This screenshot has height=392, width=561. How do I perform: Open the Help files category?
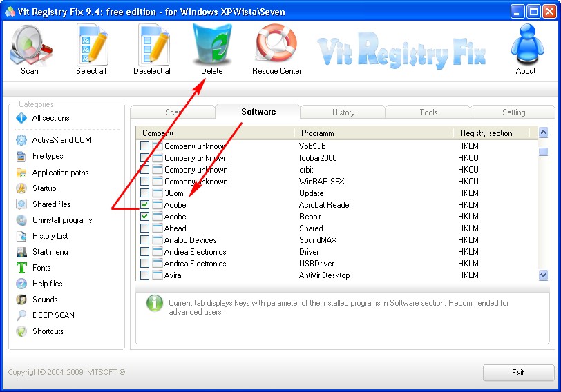(x=39, y=284)
